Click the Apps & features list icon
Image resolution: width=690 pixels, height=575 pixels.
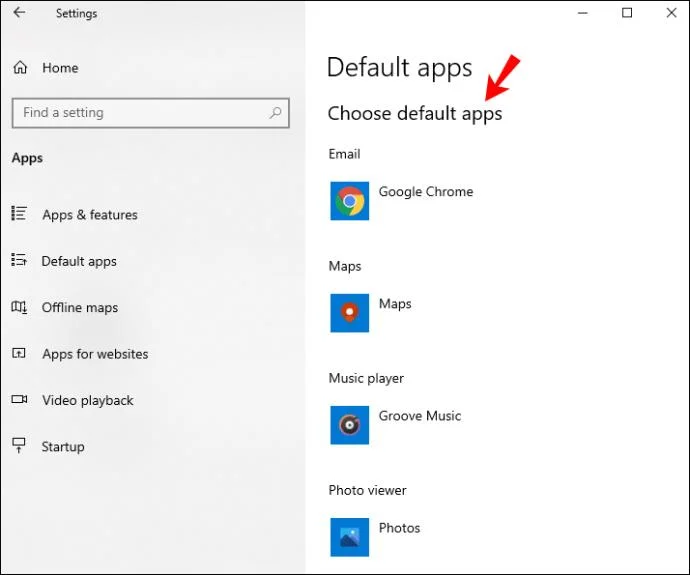coord(19,213)
